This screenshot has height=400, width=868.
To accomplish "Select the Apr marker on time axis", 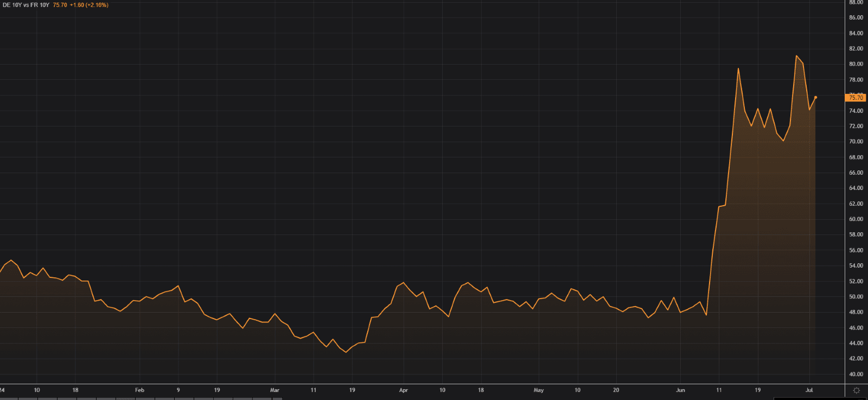I will point(403,390).
